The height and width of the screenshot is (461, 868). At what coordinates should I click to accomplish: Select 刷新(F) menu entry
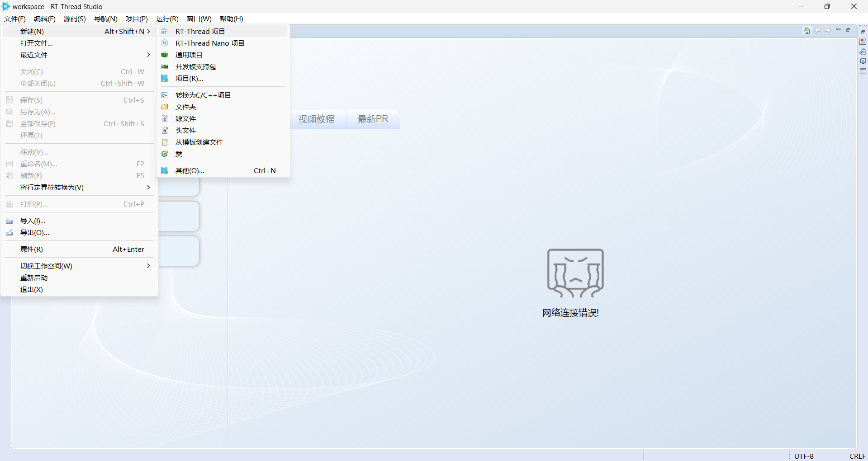(80, 175)
